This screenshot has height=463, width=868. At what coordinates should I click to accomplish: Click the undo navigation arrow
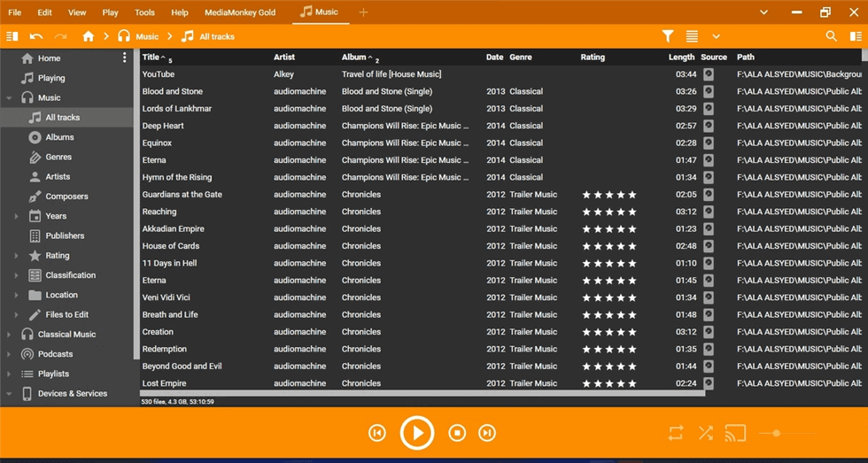36,36
